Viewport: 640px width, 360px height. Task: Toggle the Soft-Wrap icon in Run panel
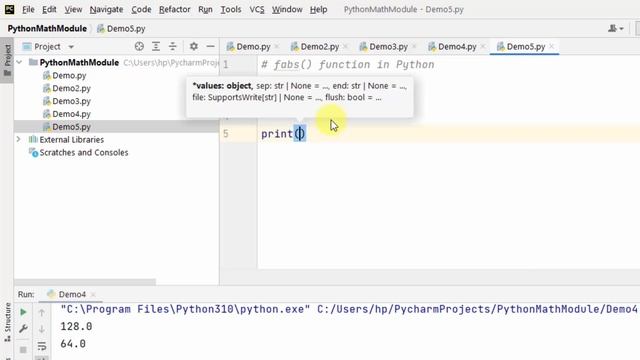point(42,347)
